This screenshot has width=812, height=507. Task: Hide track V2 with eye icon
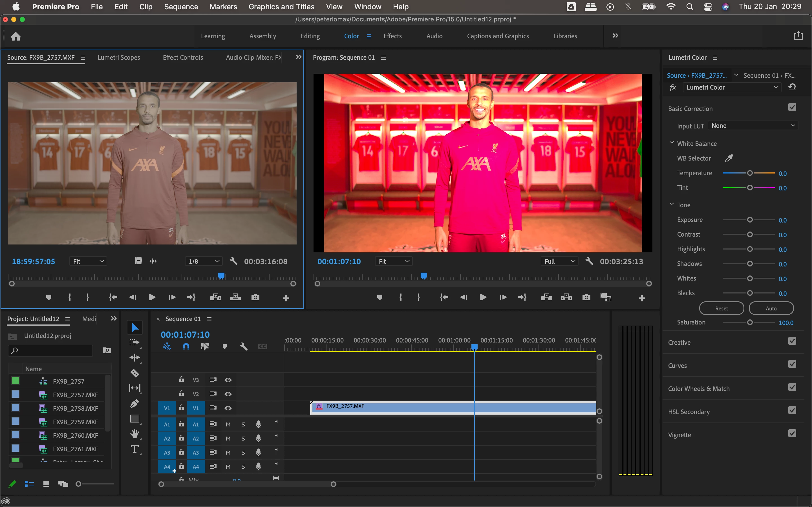coord(228,394)
